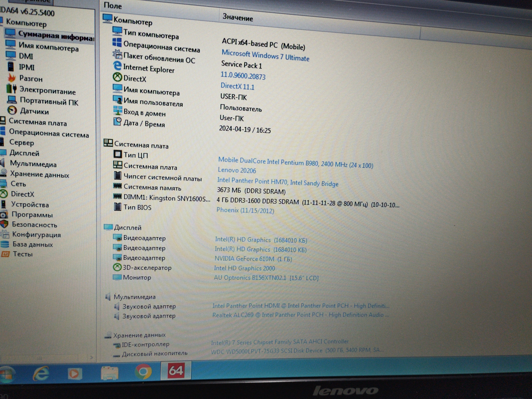Open the Phoenix (11/15/2012) BIOS link

tap(245, 210)
